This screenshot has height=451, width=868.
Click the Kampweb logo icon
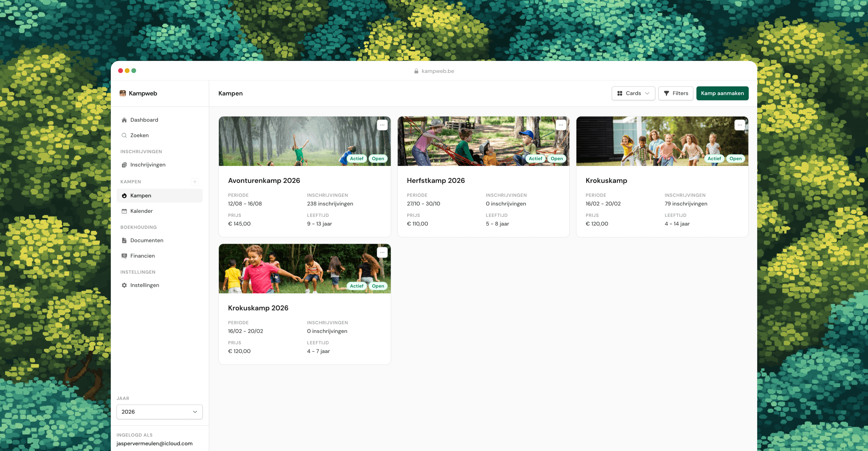point(123,93)
